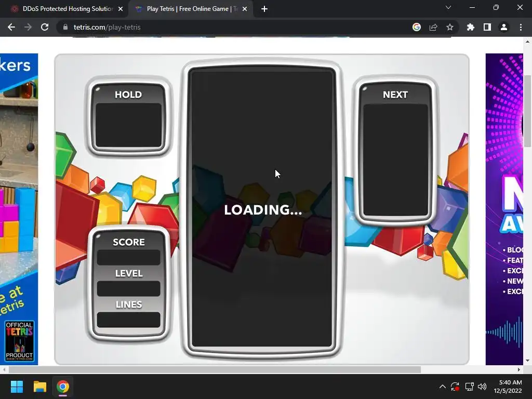Open the tab search chevron
This screenshot has height=399, width=532.
[x=448, y=7]
